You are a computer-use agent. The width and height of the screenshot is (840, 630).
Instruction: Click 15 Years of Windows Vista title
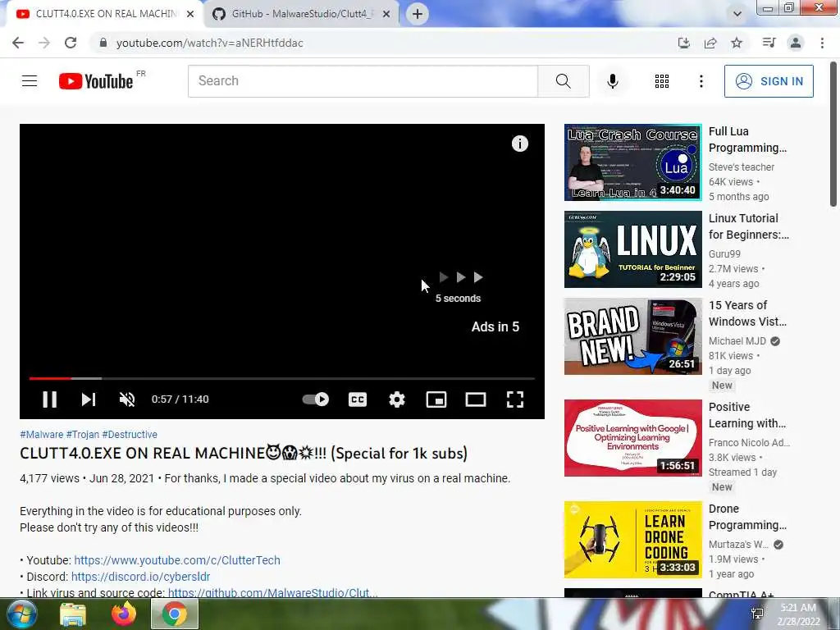747,313
